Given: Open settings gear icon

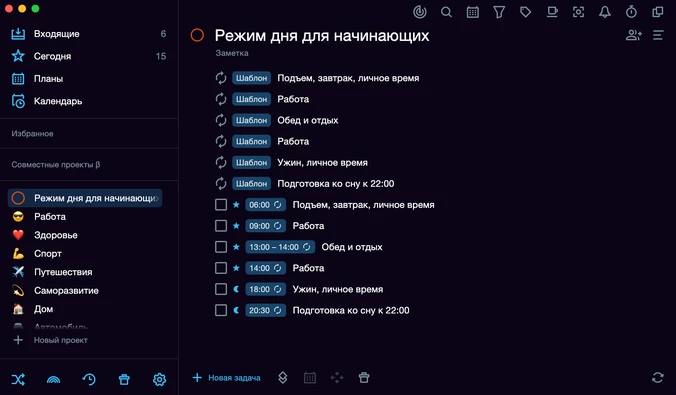Looking at the screenshot, I should 160,379.
